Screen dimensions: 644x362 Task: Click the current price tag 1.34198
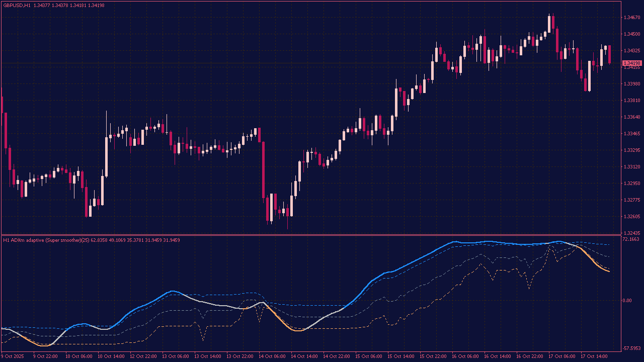click(632, 63)
